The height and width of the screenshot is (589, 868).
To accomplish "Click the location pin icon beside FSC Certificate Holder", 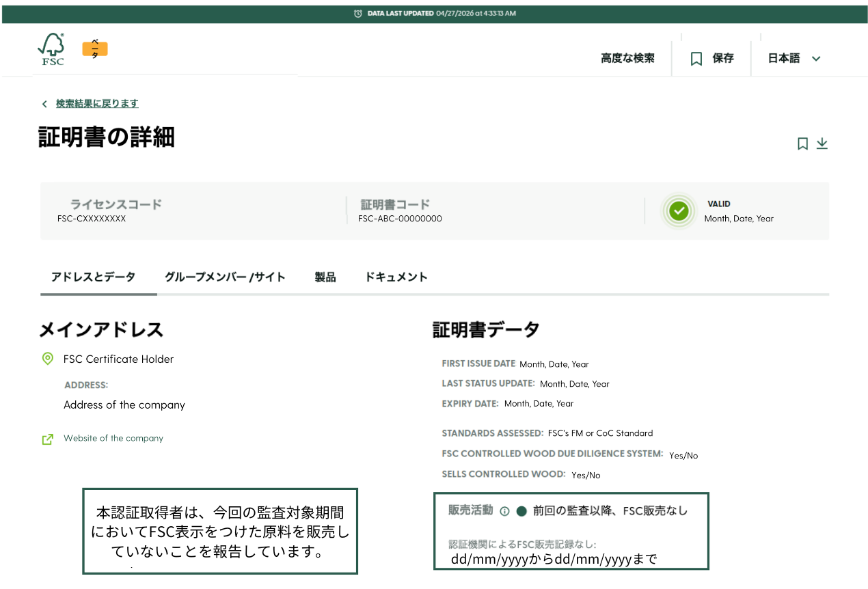I will [x=48, y=359].
